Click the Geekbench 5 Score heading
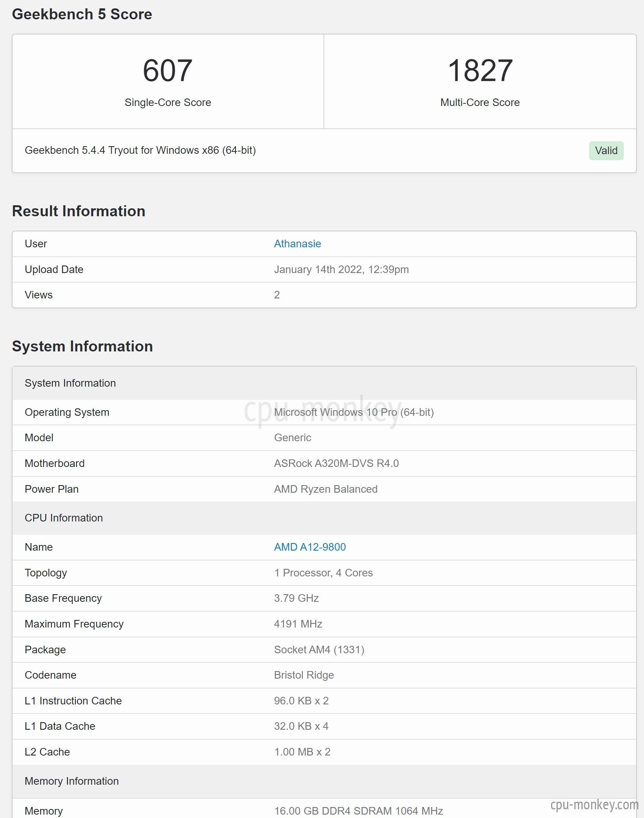This screenshot has height=818, width=644. pyautogui.click(x=82, y=14)
